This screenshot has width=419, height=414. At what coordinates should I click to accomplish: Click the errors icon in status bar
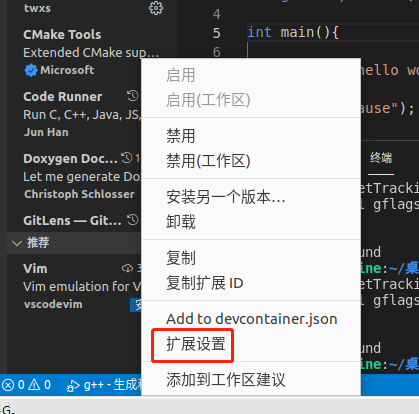[x=8, y=385]
